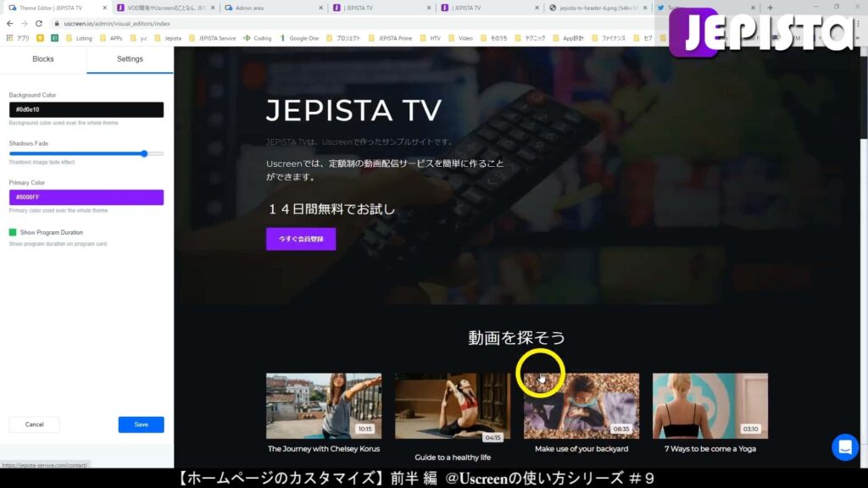This screenshot has height=488, width=868.
Task: Close the Admin area browser tab
Action: [320, 8]
